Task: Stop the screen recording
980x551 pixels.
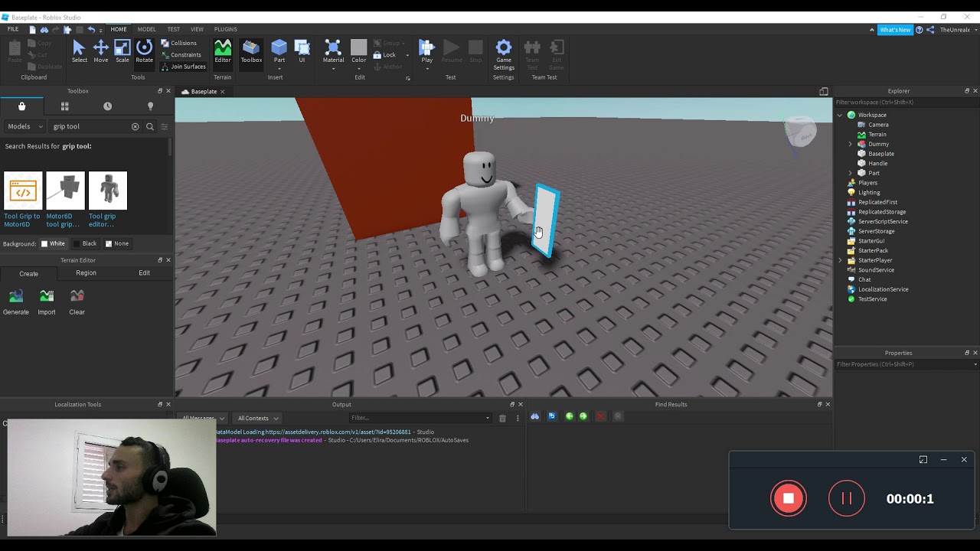Action: pos(789,499)
